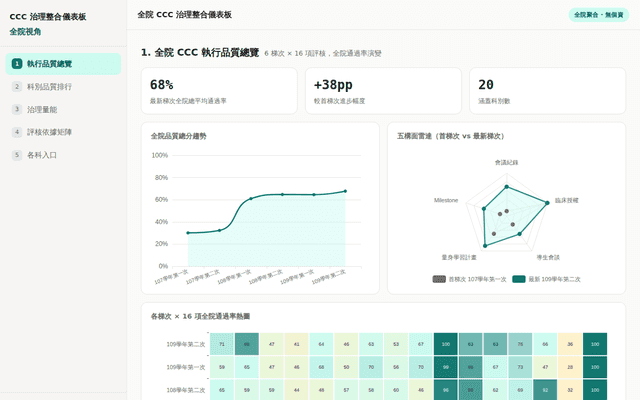This screenshot has width=640, height=400.
Task: Open the 評核依據矩陣 sidebar item
Action: tap(63, 132)
